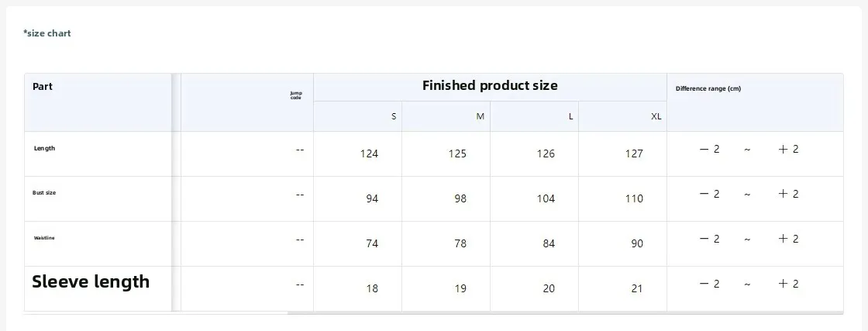Viewport: 868px width, 331px height.
Task: Click the sleeve length value 21
Action: click(637, 288)
